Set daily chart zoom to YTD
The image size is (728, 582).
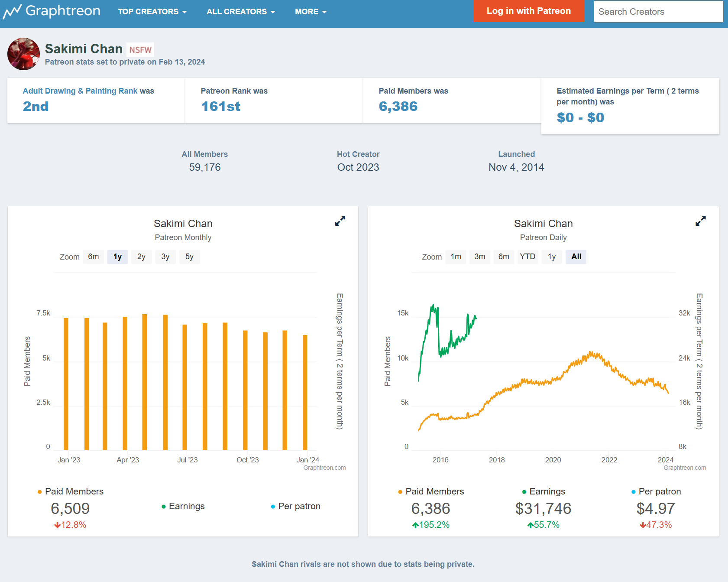coord(527,257)
